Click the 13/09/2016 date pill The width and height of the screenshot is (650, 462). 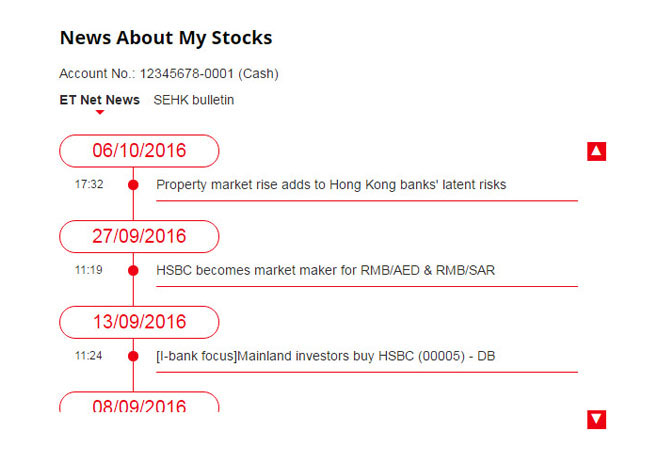click(x=139, y=322)
